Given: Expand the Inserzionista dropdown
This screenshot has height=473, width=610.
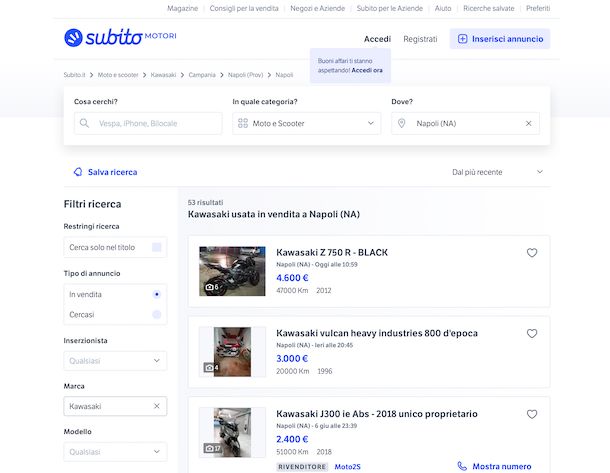Looking at the screenshot, I should [115, 361].
